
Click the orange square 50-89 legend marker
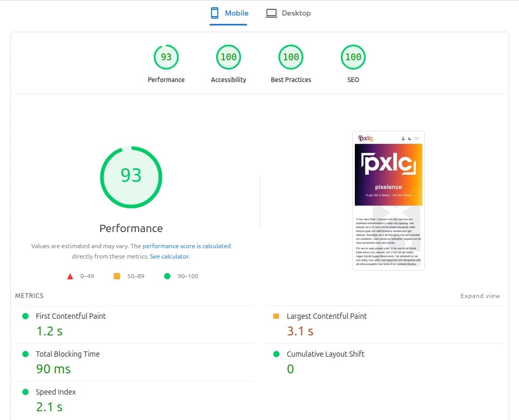pyautogui.click(x=117, y=276)
